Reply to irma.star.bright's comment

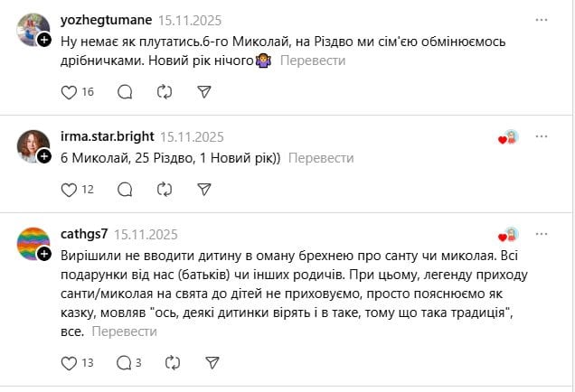click(x=125, y=190)
